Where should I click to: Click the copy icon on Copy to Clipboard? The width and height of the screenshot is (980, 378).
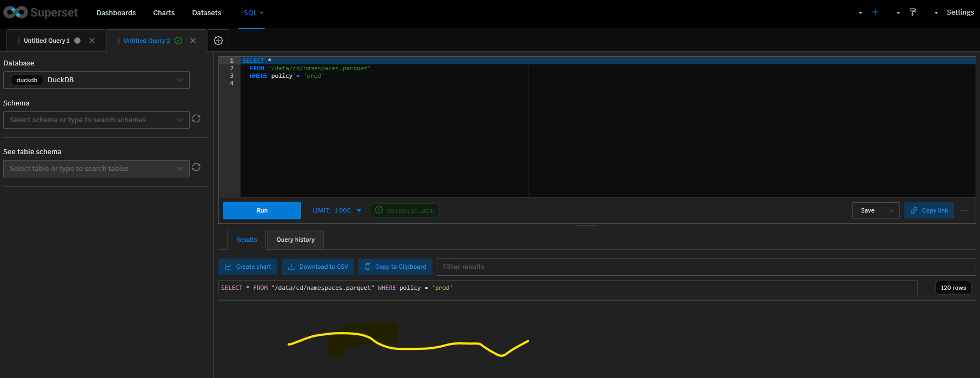pos(368,267)
